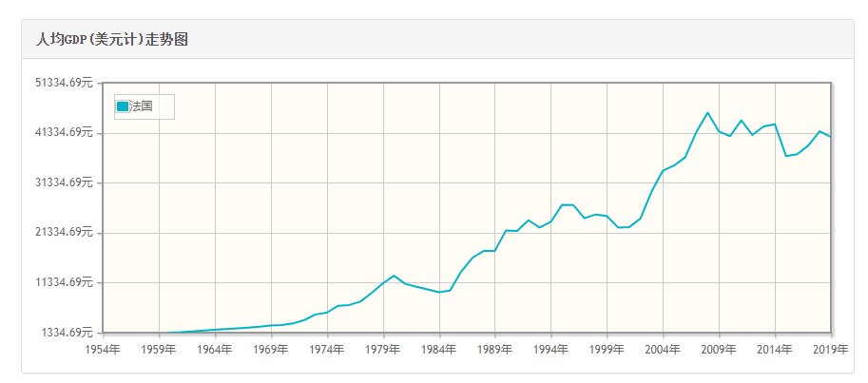
Task: Click the 51334.69元 y-axis label
Action: point(64,83)
